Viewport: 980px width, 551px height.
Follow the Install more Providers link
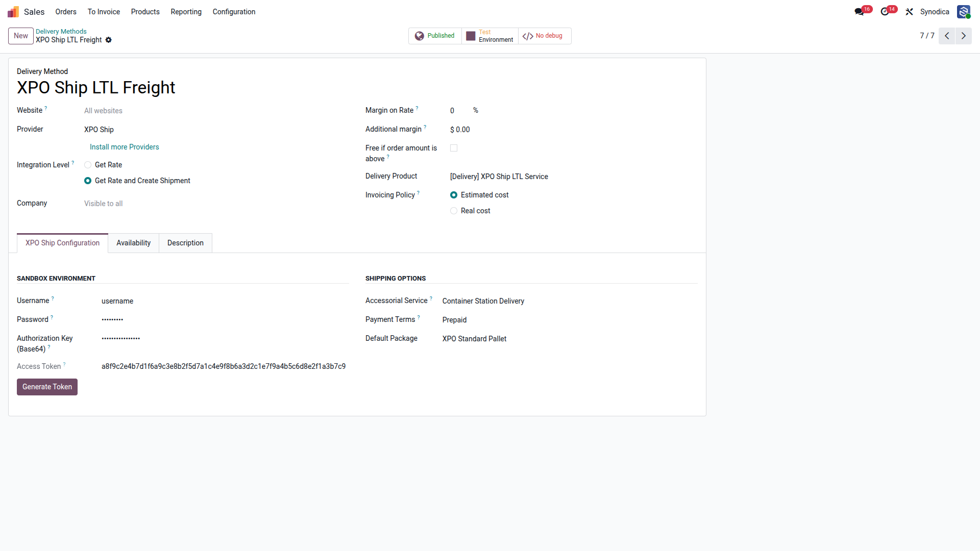tap(124, 147)
